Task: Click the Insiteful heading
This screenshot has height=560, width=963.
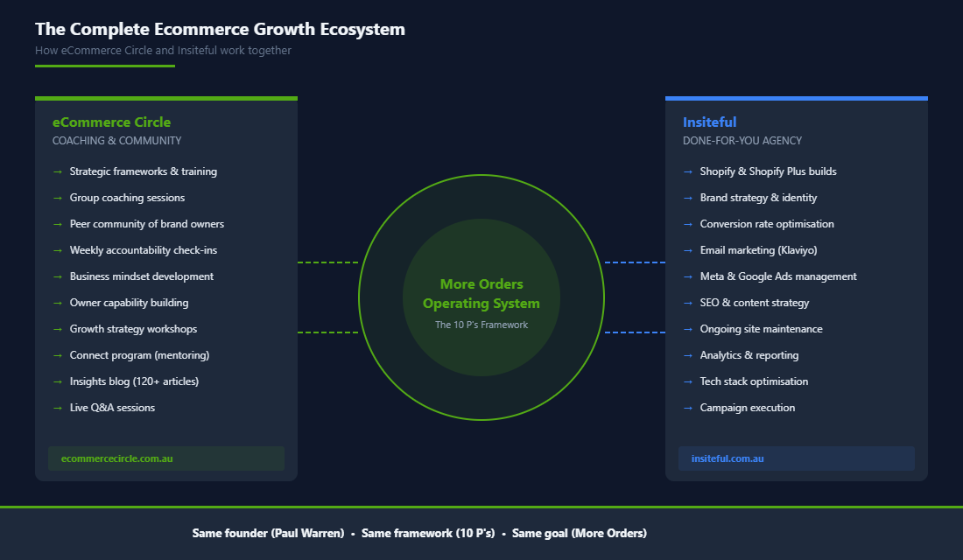Action: 709,122
